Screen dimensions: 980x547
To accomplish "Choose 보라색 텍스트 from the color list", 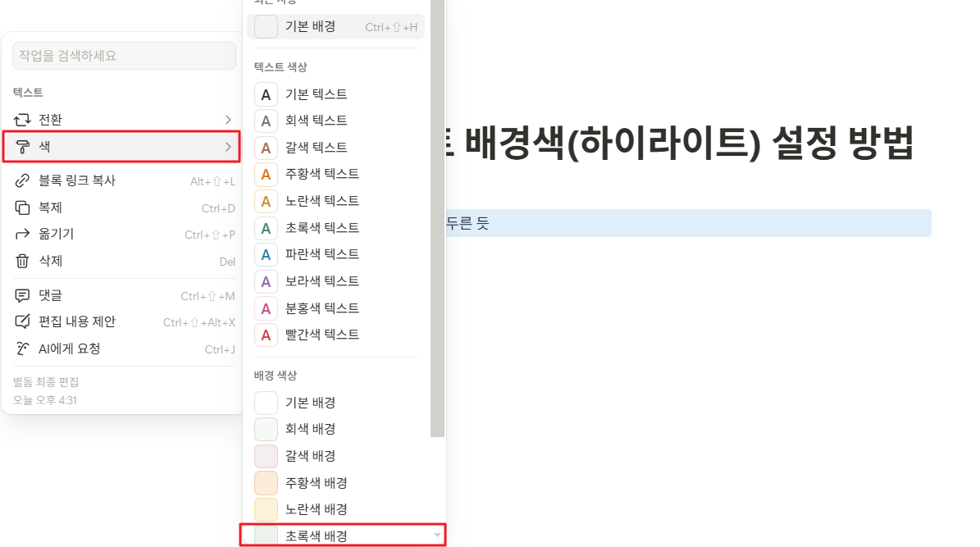I will click(x=314, y=281).
